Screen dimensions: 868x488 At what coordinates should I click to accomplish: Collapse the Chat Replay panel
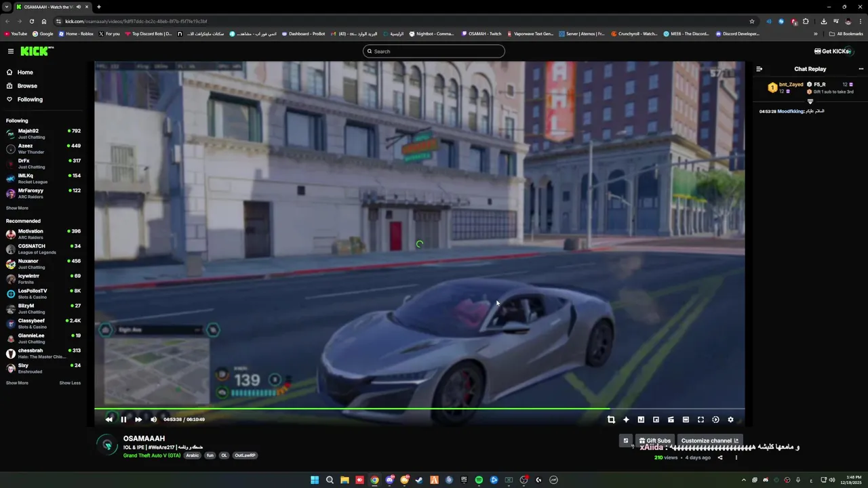coord(759,68)
